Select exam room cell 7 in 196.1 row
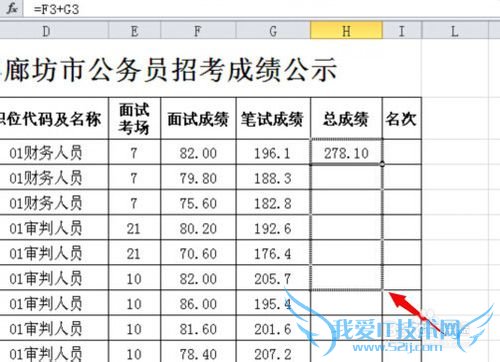Screen dimensions: 500x362 tap(134, 152)
